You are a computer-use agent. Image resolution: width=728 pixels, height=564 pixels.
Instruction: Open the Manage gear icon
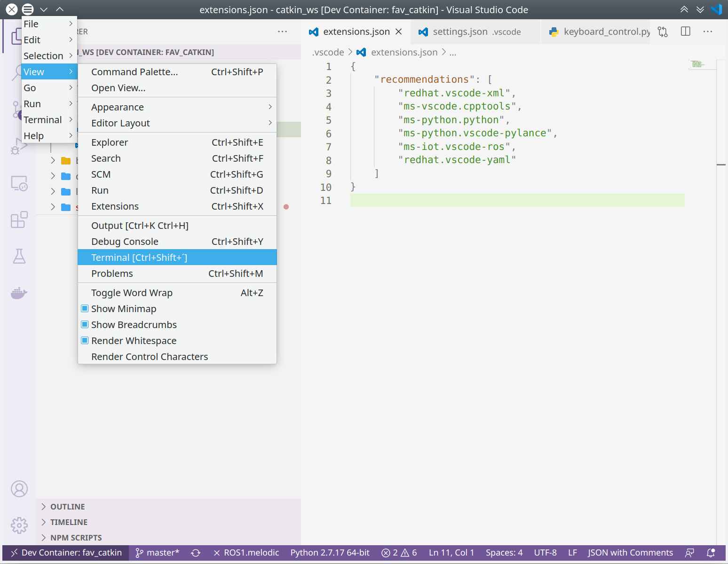(x=19, y=525)
